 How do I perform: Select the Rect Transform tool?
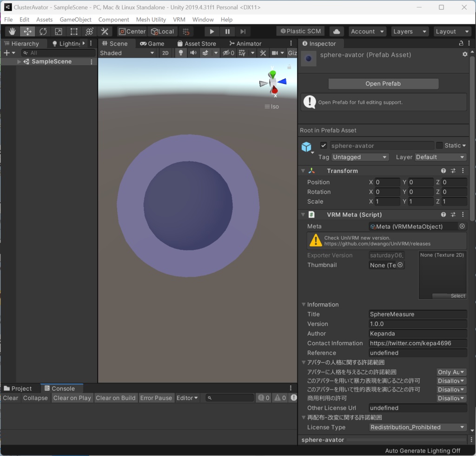pyautogui.click(x=74, y=31)
